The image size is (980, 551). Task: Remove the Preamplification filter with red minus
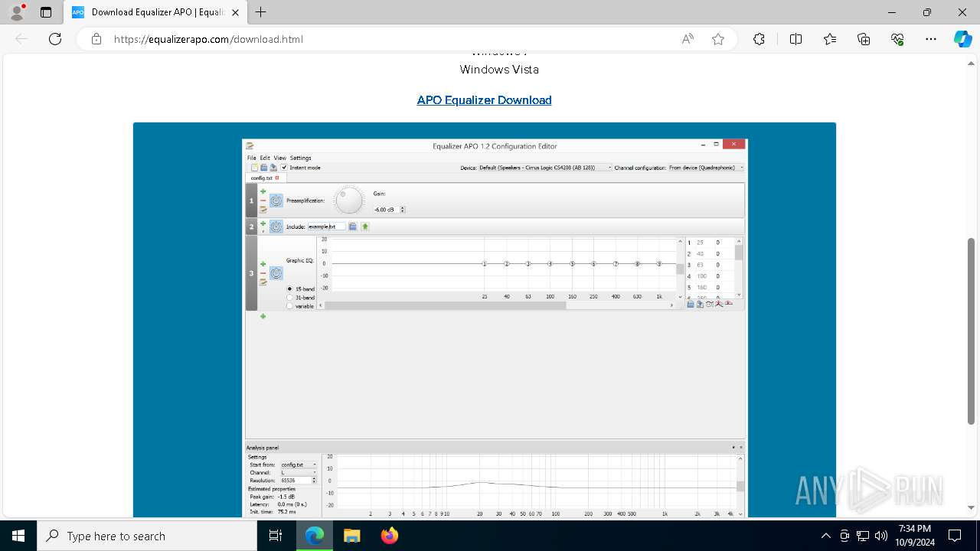point(263,201)
